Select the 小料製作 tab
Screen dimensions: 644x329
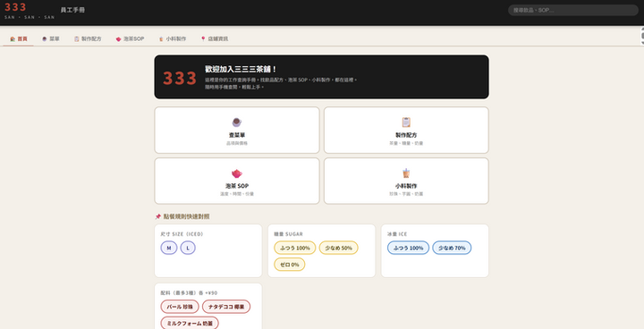tap(173, 38)
